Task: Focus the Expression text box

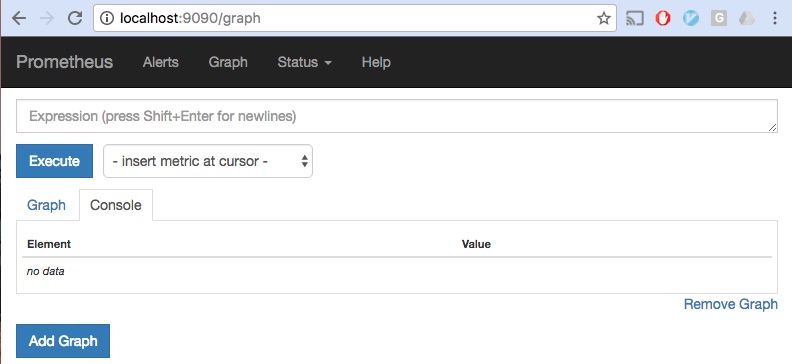Action: point(397,116)
